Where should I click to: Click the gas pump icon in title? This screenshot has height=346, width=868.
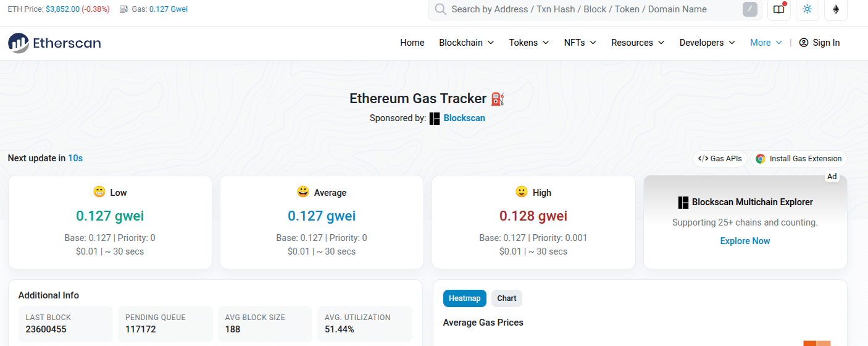(498, 98)
